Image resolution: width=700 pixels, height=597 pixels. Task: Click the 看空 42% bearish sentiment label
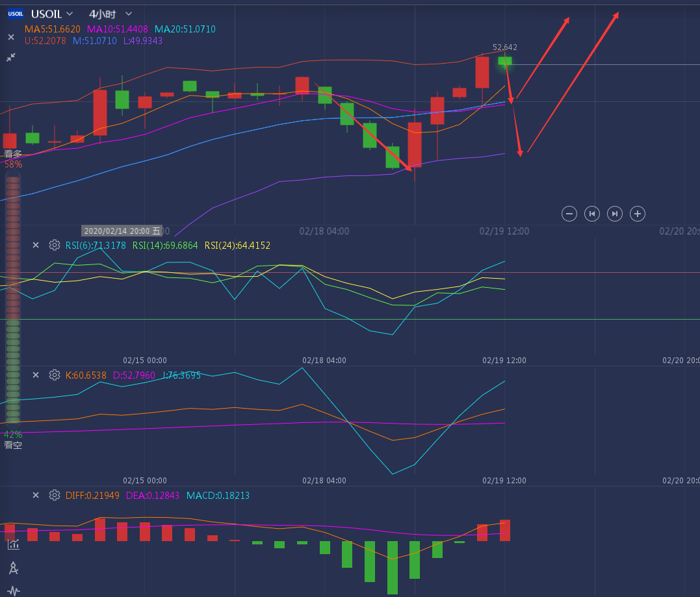tap(13, 440)
